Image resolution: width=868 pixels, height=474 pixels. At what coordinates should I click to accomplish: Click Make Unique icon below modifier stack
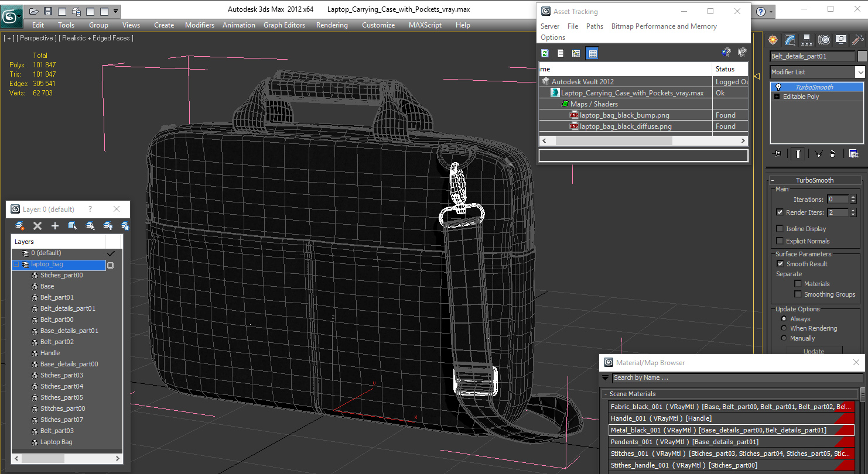point(818,154)
